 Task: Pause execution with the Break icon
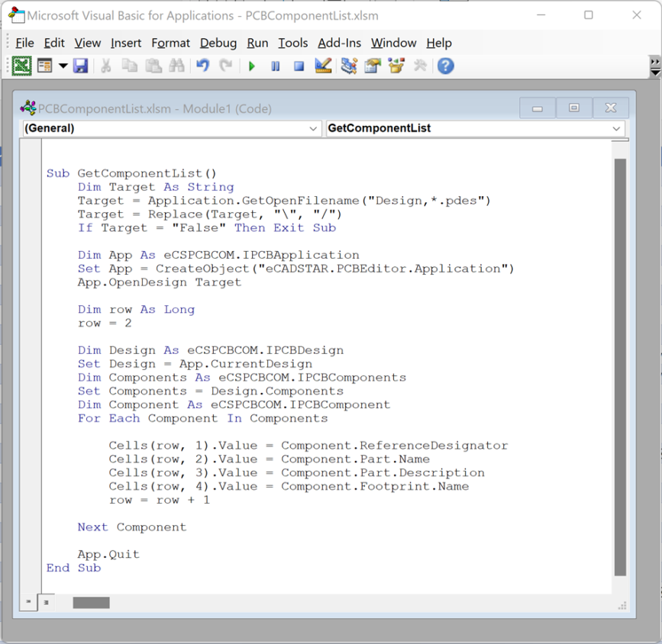tap(275, 66)
